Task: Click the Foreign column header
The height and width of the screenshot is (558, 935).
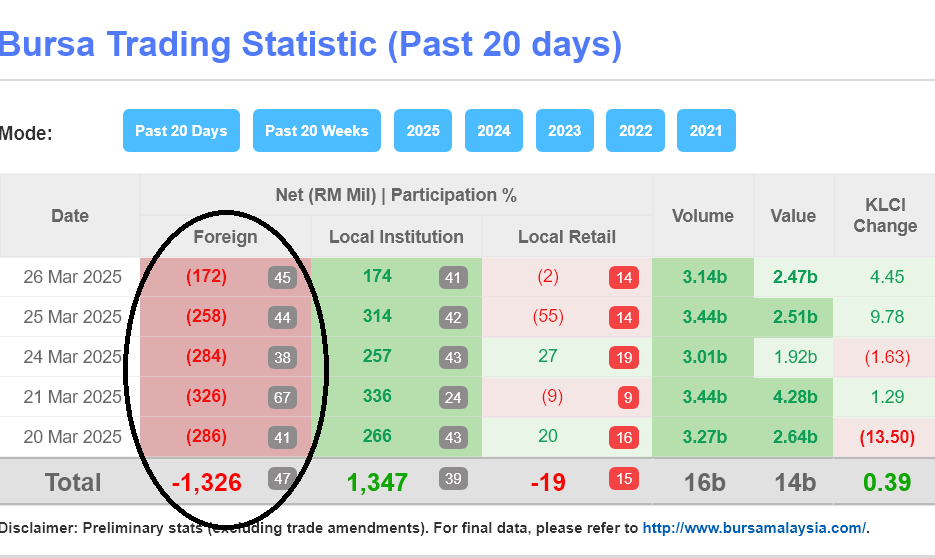Action: point(225,237)
